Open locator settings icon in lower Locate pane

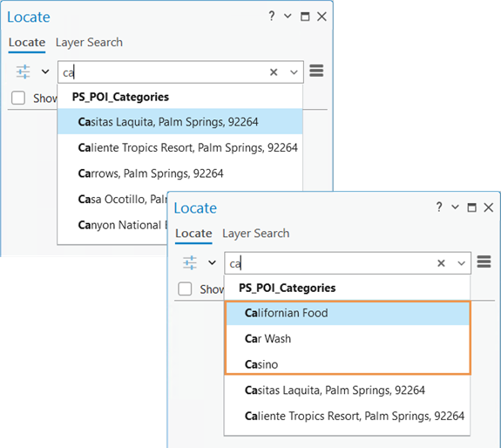190,262
